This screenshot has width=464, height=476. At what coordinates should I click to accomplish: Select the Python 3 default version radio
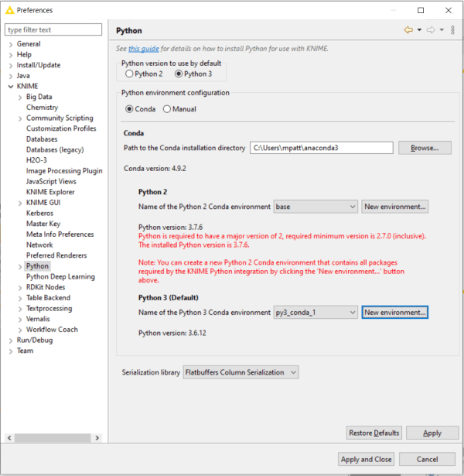(x=179, y=74)
